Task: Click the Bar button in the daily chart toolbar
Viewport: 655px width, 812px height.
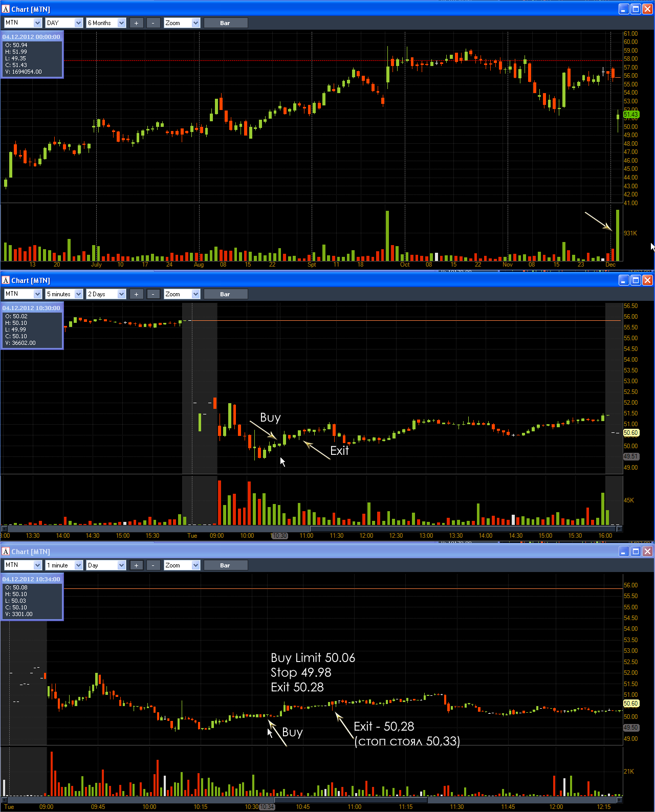Action: coord(226,23)
